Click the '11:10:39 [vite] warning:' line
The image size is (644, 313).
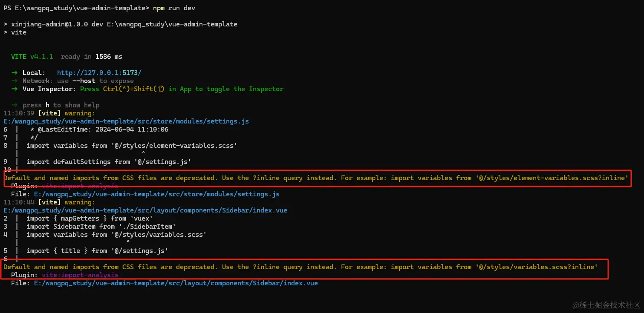point(49,113)
